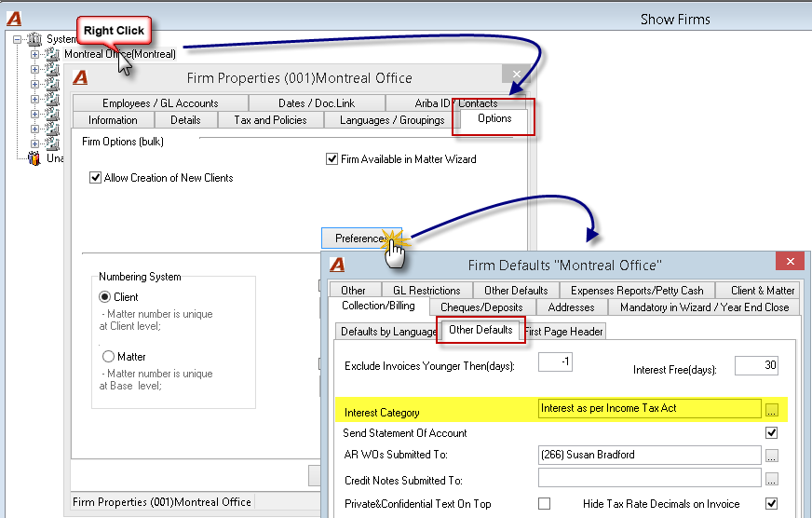This screenshot has height=518, width=812.
Task: Click the Show Firms title text
Action: (675, 20)
